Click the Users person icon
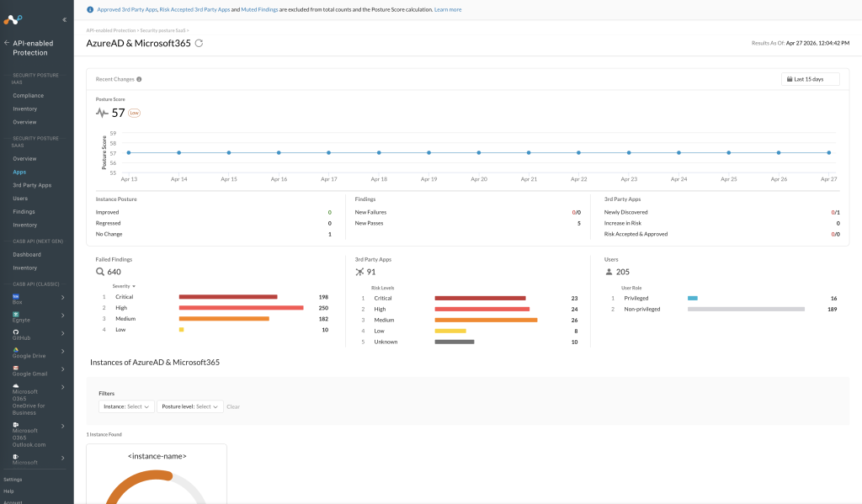This screenshot has width=862, height=504. click(x=609, y=272)
